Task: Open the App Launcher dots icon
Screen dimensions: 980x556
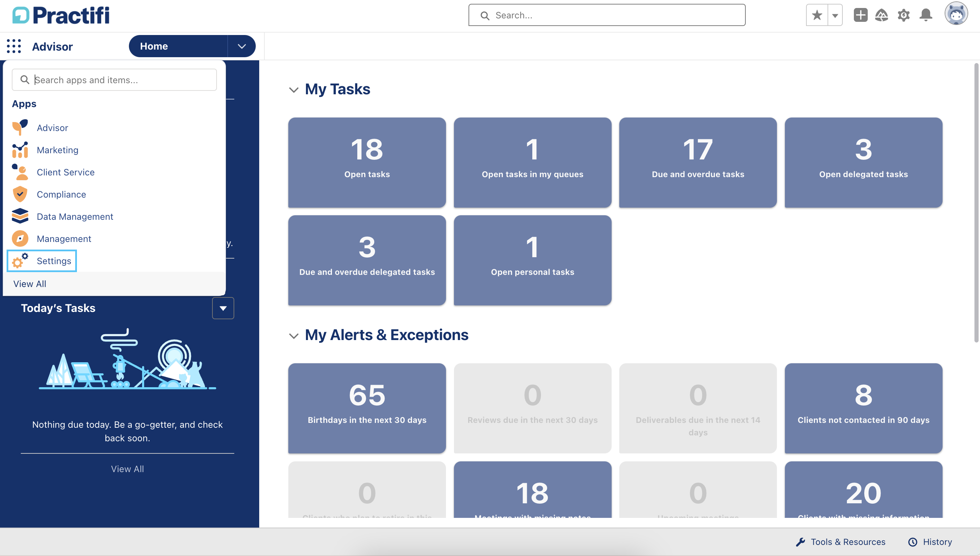Action: (14, 46)
